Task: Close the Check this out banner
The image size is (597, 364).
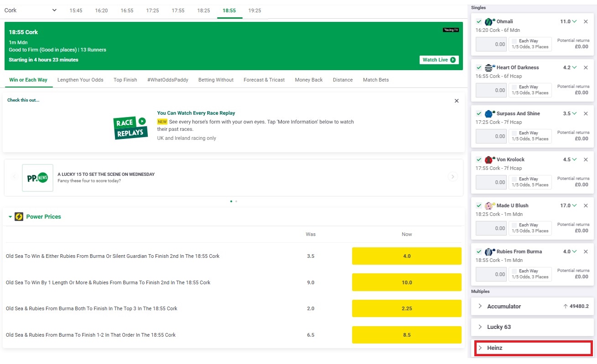Action: click(x=457, y=101)
